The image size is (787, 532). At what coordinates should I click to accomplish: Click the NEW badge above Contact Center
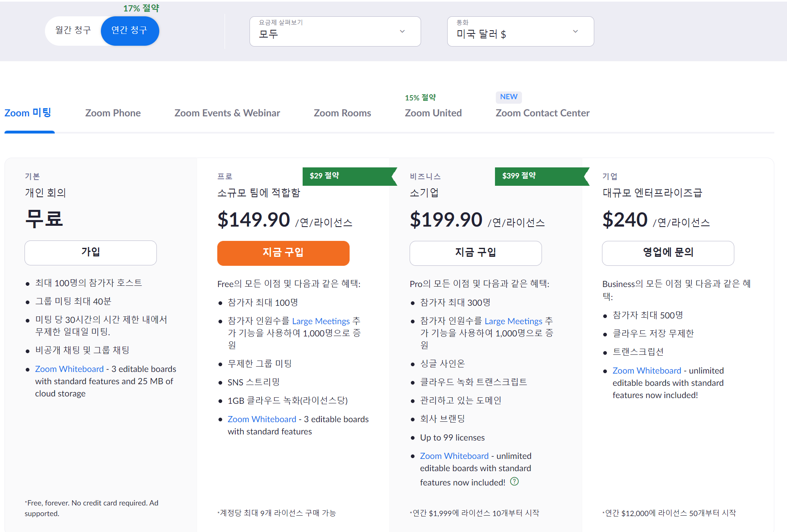click(508, 97)
